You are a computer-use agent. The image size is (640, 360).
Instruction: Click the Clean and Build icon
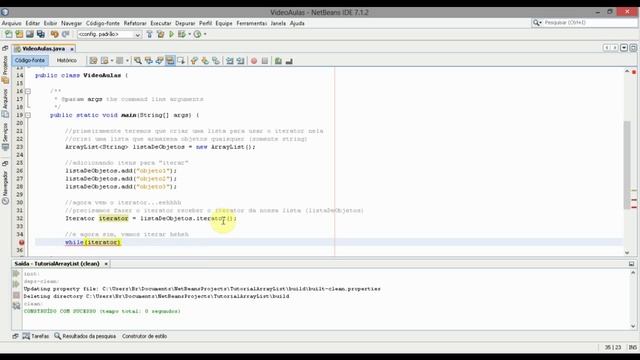click(x=160, y=34)
